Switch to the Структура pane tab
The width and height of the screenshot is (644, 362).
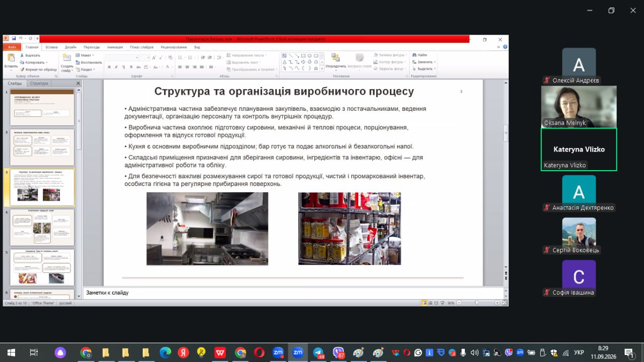coord(39,83)
